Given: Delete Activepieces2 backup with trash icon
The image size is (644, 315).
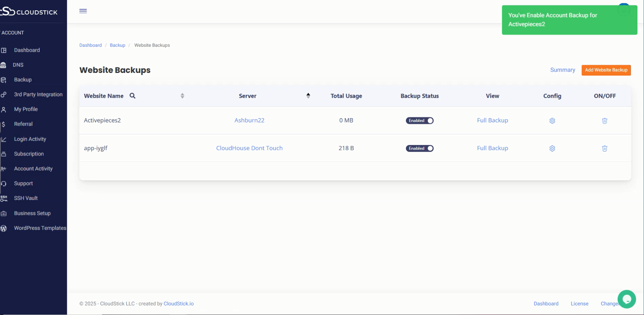Looking at the screenshot, I should (604, 121).
